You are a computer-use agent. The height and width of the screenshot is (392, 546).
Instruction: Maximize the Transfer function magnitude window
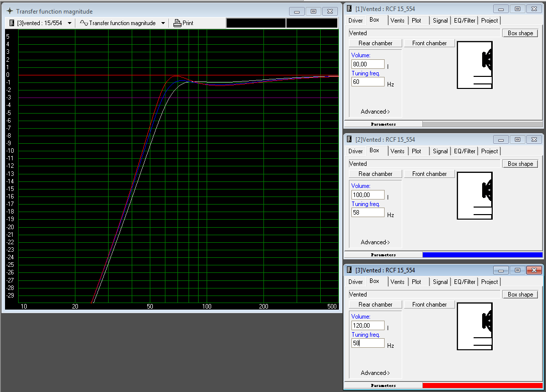313,12
